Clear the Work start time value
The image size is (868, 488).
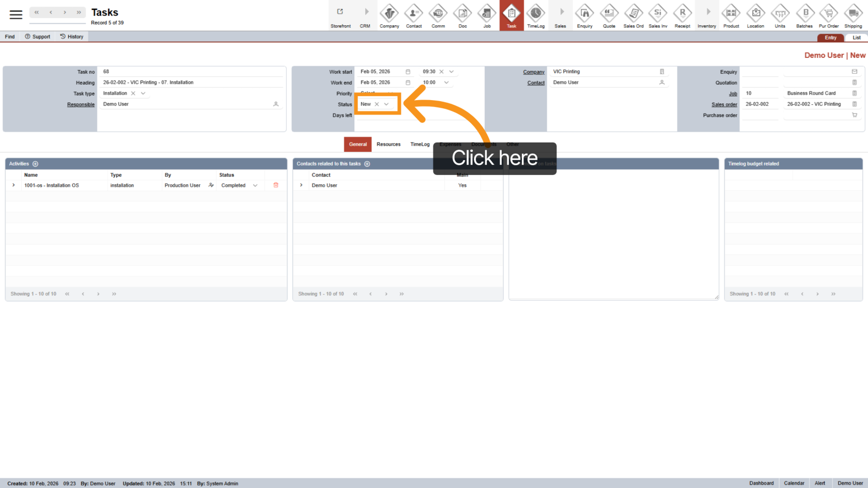(441, 72)
